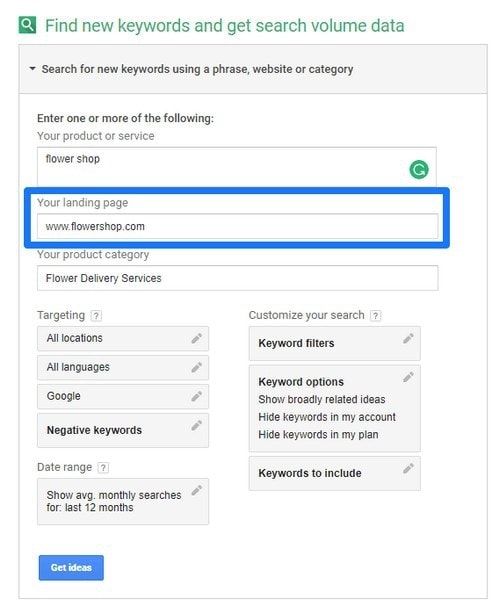This screenshot has height=607, width=500.
Task: Open Customize your search help icon
Action: point(375,316)
